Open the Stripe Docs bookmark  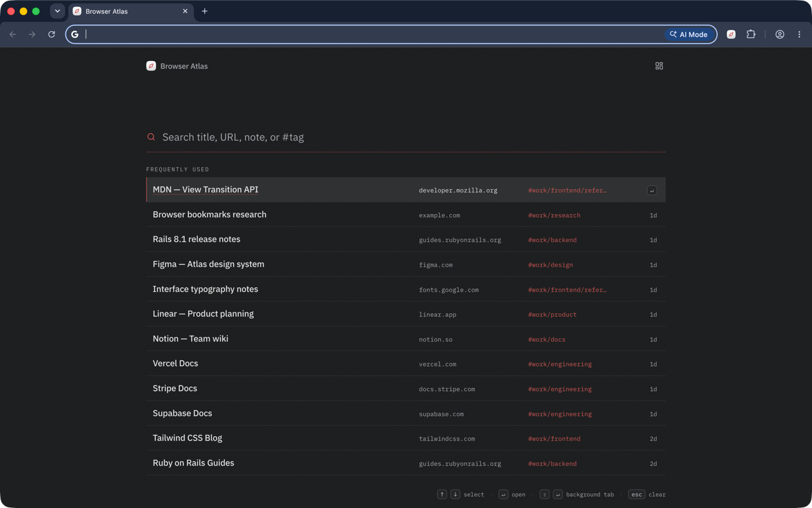(406, 388)
